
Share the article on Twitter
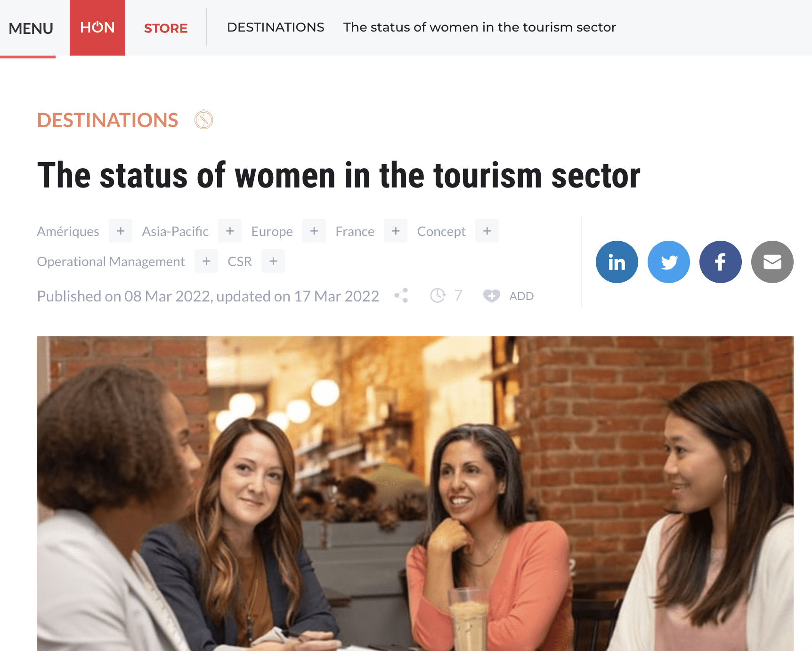[668, 262]
